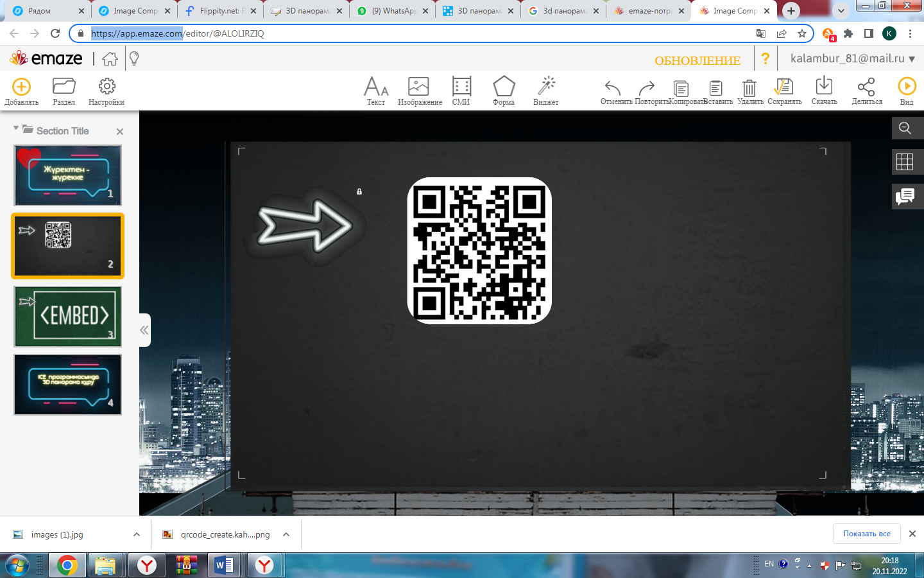Click the emaze logo

click(x=46, y=58)
